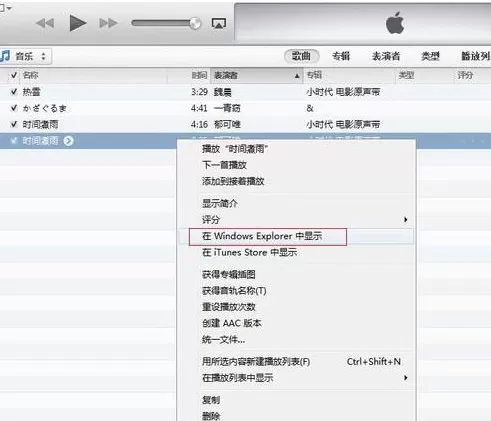491x421 pixels.
Task: Uncheck the unselected 时间煮雨 row at 4:16
Action: (14, 124)
